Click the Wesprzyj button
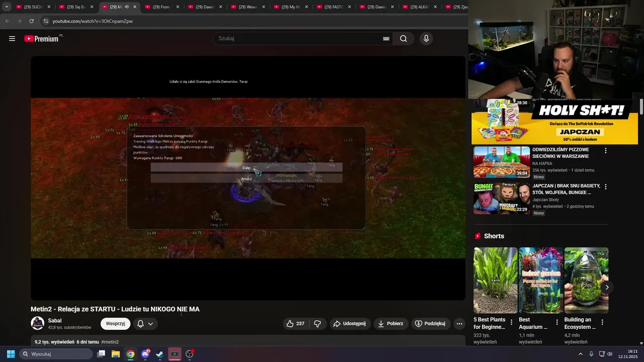Viewport: 644px width, 362px height. tap(115, 324)
